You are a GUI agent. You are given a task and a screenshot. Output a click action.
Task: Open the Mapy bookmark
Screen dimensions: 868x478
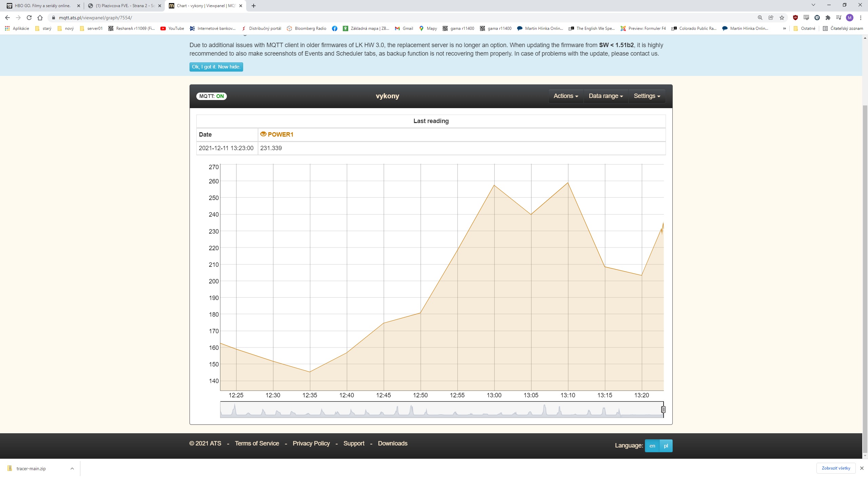pos(428,28)
